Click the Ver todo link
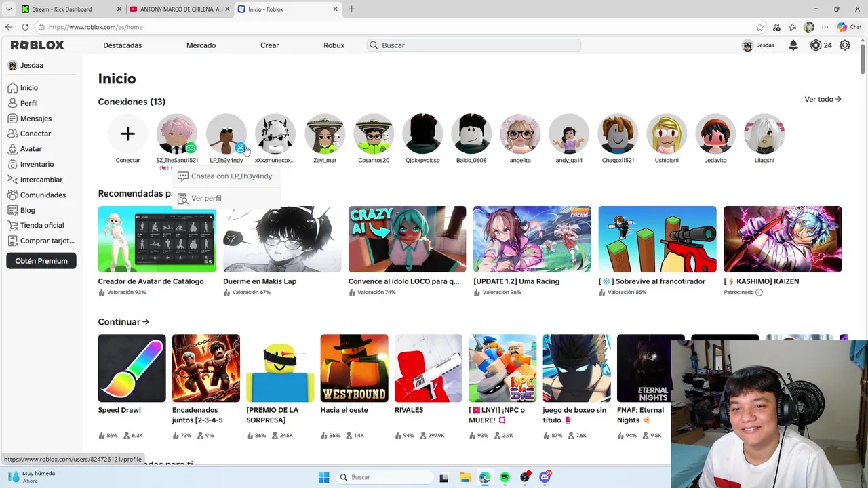Image resolution: width=868 pixels, height=488 pixels. tap(823, 99)
